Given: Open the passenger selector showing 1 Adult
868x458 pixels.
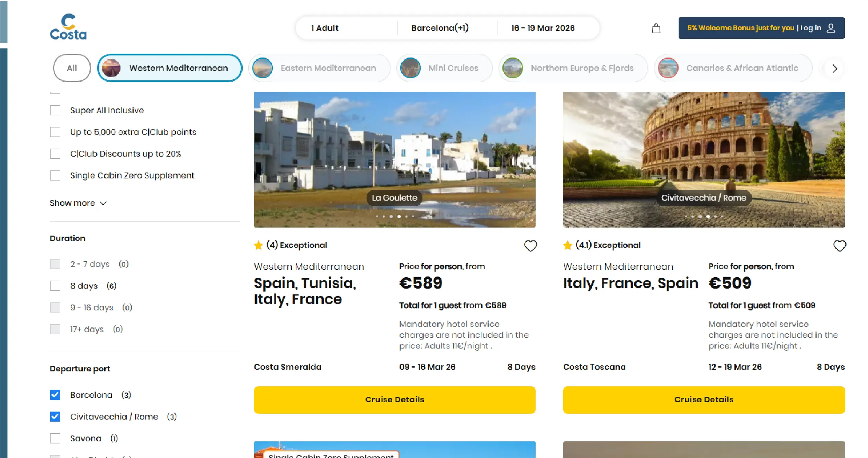Looking at the screenshot, I should 324,28.
